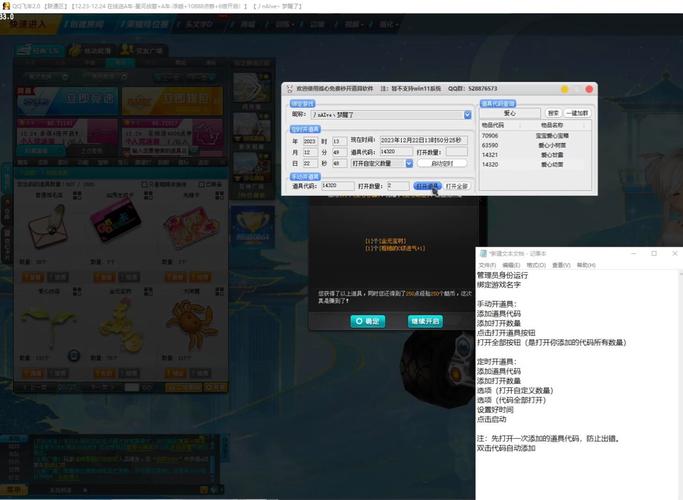
Task: Open 文件(F) menu in Notepad
Action: 487,265
